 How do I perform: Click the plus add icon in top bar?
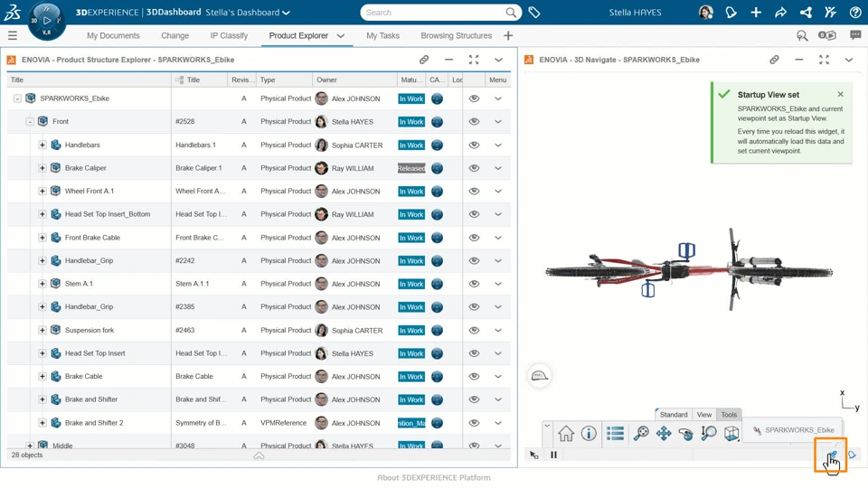(x=756, y=12)
